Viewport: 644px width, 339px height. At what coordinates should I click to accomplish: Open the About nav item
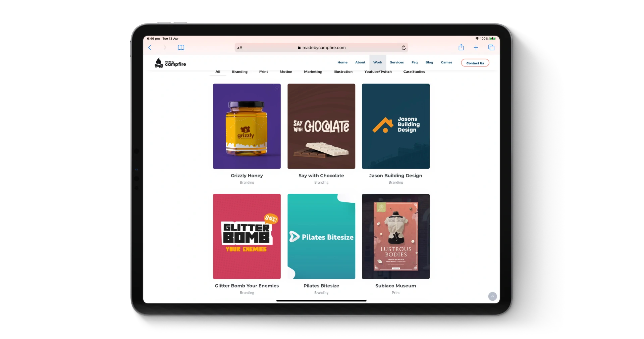[360, 62]
